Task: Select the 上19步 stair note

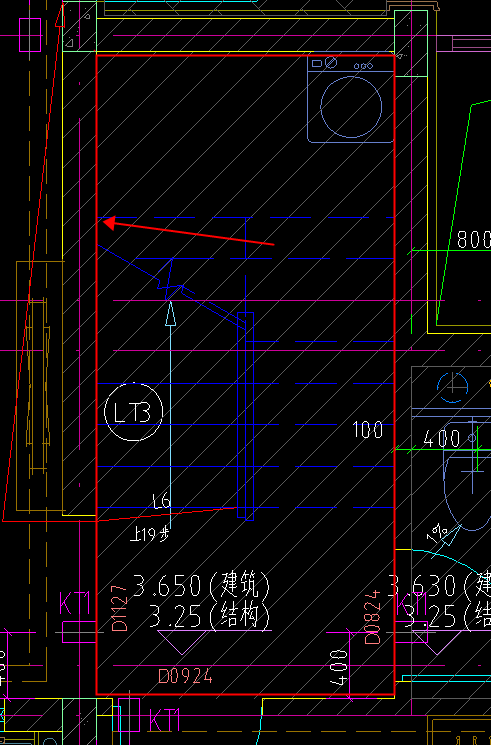Action: pyautogui.click(x=150, y=535)
